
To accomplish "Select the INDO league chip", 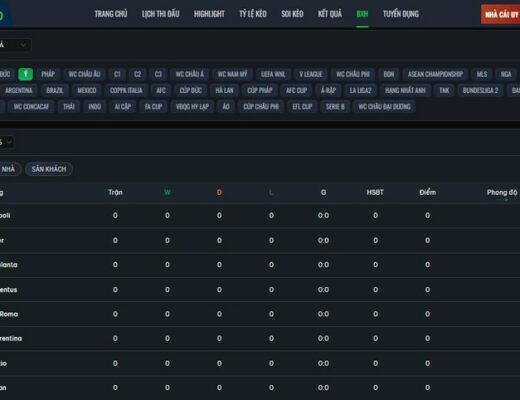I will [95, 107].
